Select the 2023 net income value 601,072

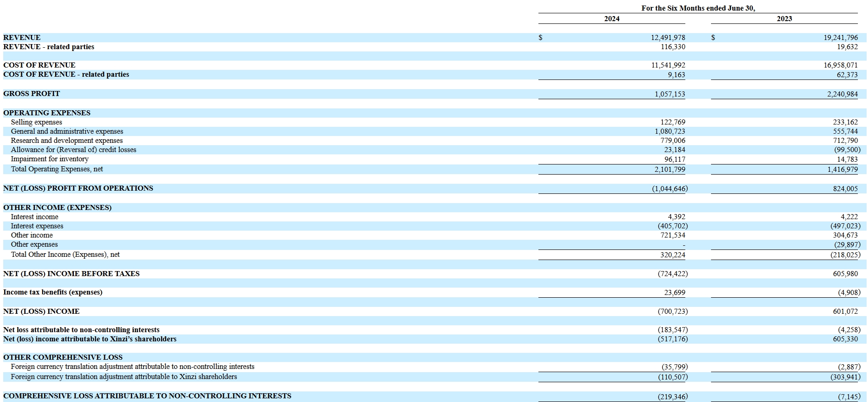845,311
